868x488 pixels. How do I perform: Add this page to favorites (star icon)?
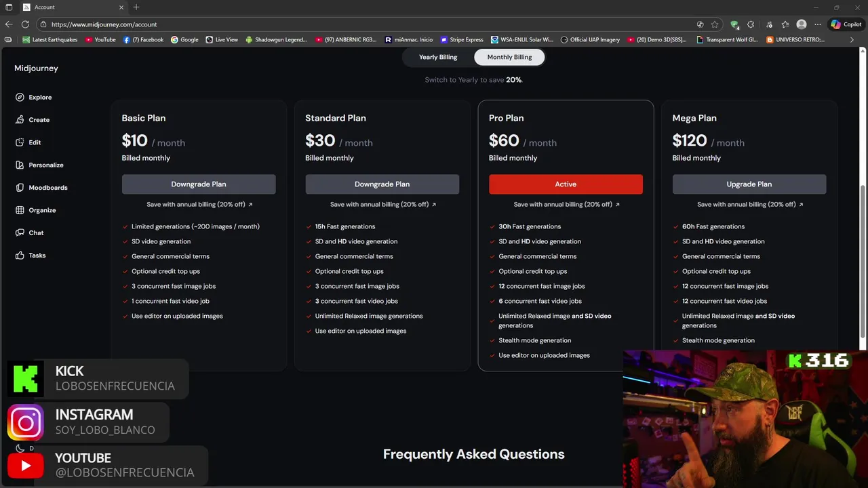(x=715, y=24)
